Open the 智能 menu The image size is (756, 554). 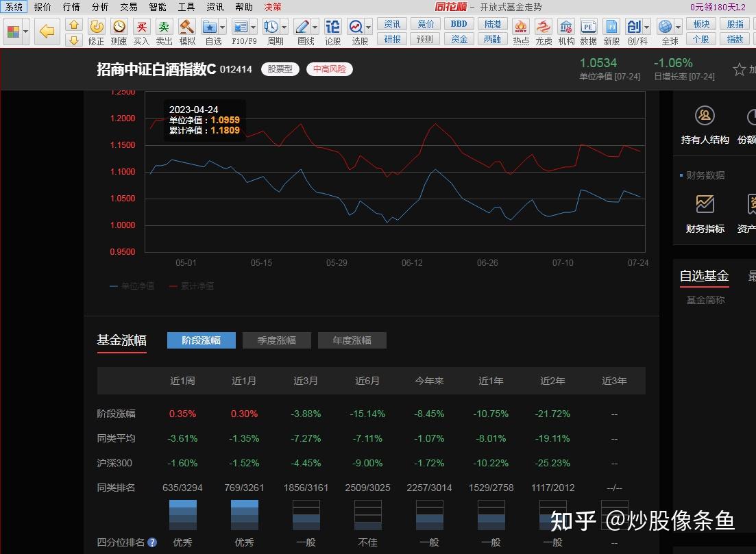[x=157, y=7]
